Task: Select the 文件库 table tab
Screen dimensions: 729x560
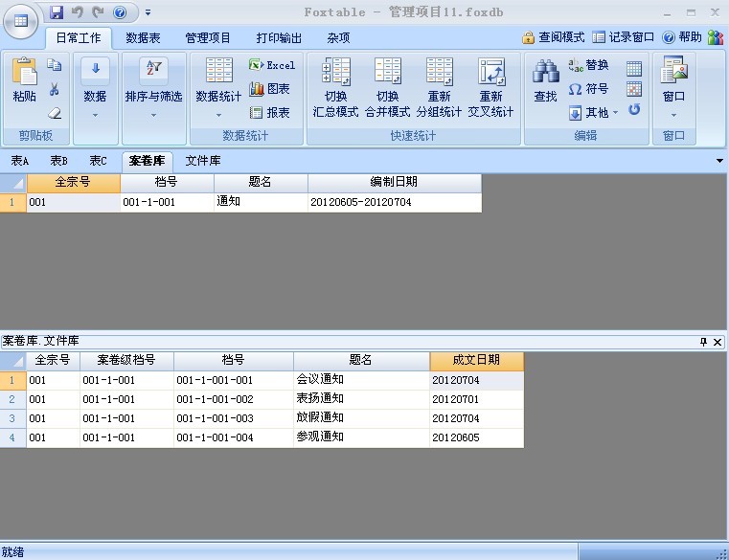Action: coord(203,161)
